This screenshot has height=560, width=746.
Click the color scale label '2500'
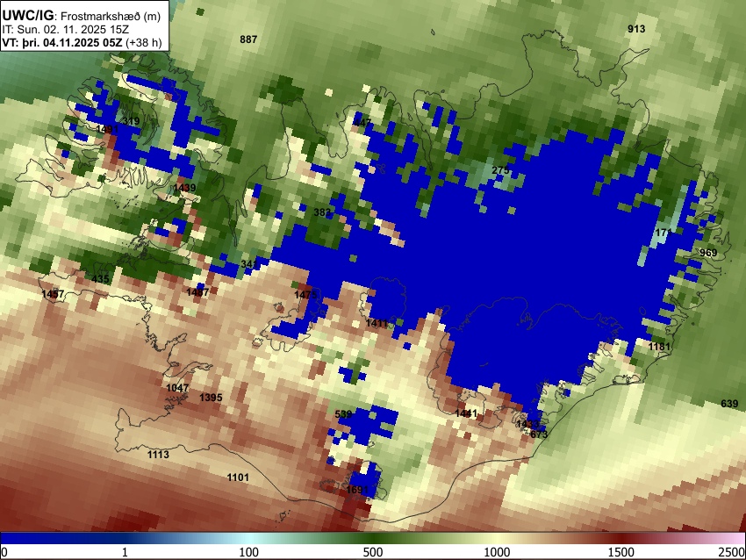click(733, 552)
